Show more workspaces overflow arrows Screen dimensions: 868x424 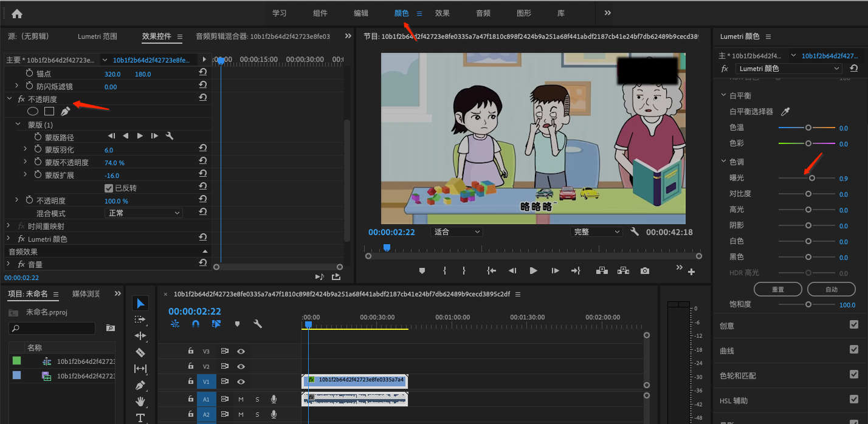pyautogui.click(x=607, y=13)
